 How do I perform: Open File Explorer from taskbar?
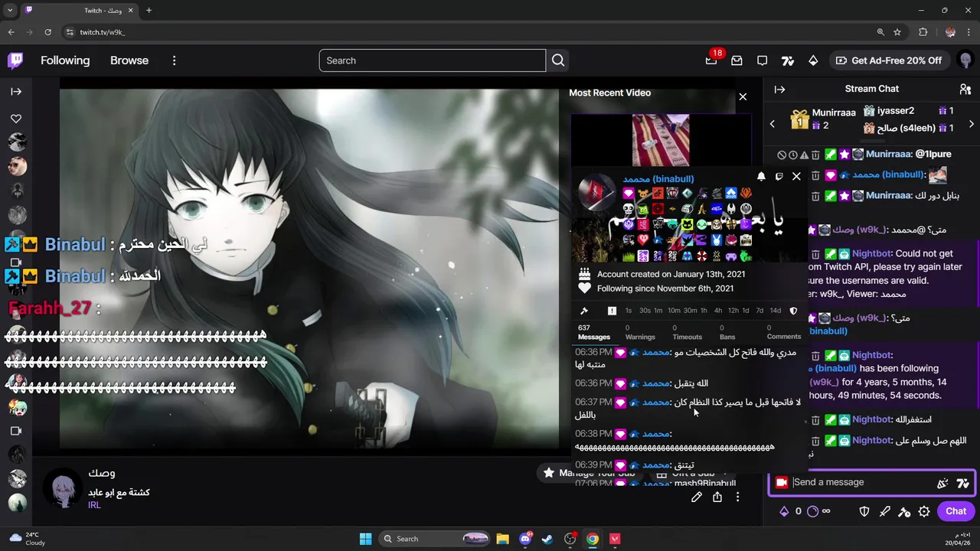pyautogui.click(x=502, y=539)
